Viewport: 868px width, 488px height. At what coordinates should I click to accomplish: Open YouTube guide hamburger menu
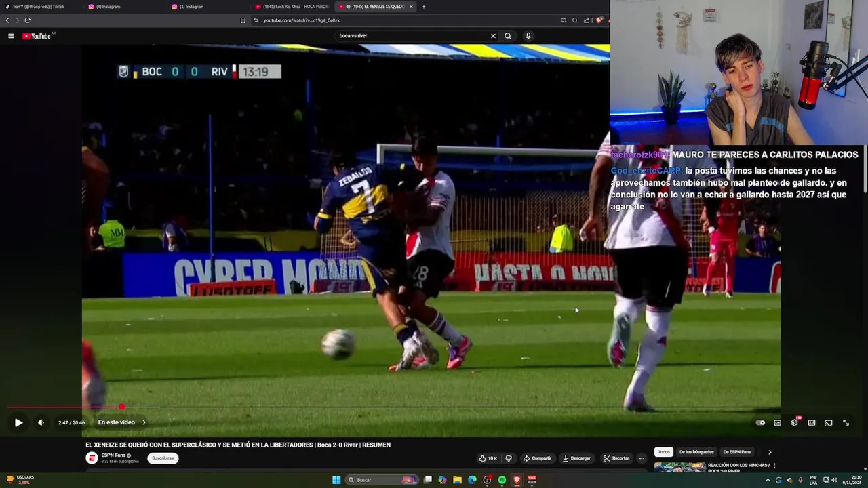11,36
